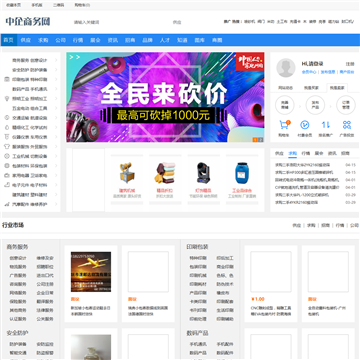Expand the 服装服饰 row chevron
Image resolution: width=360 pixels, height=360 pixels.
point(56,146)
